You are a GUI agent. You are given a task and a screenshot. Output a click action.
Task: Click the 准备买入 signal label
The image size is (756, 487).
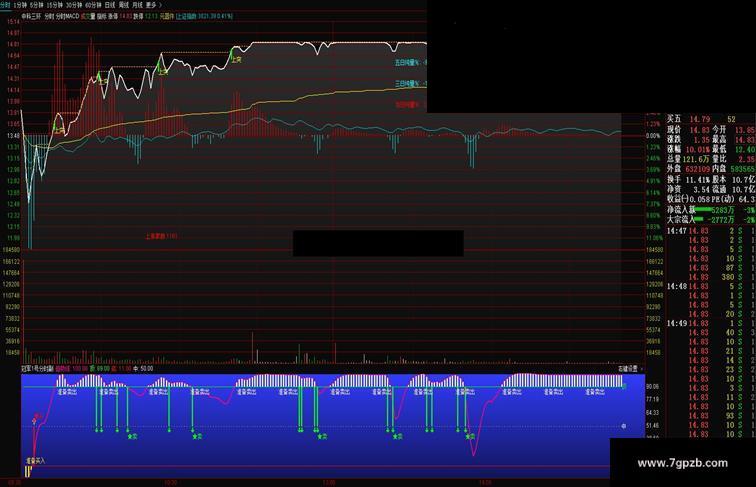[35, 461]
